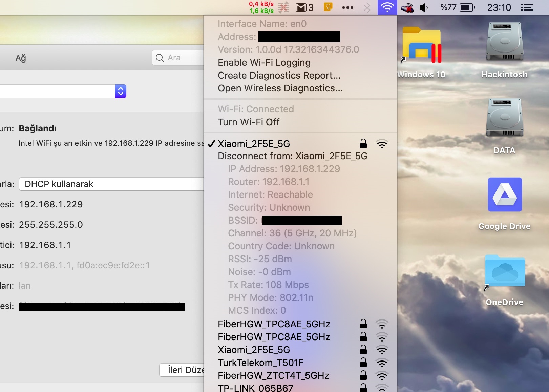Screen dimensions: 549x392
Task: Click the volume speaker icon
Action: [x=424, y=7]
